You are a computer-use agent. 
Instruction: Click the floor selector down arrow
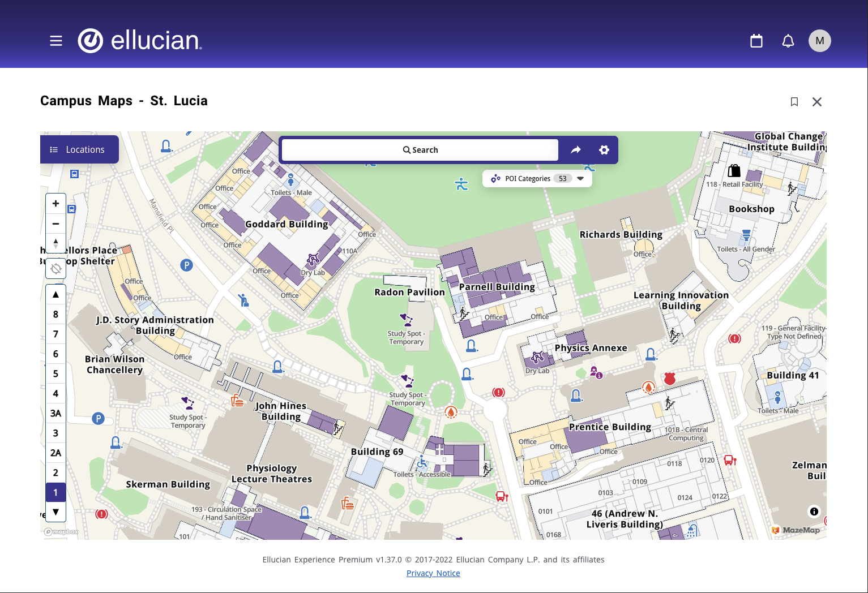pyautogui.click(x=55, y=511)
